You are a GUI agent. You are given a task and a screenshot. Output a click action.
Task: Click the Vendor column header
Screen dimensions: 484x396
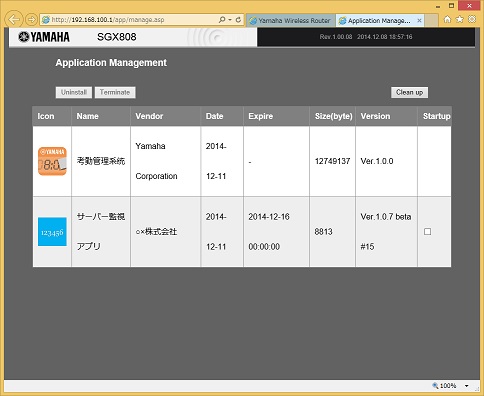coord(166,116)
